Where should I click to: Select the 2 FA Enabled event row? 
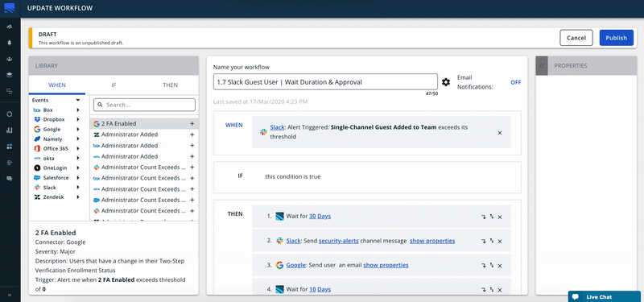(x=144, y=123)
